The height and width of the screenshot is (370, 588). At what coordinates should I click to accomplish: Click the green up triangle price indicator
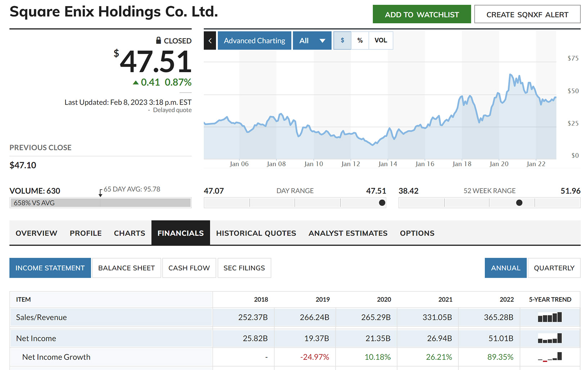(x=136, y=82)
